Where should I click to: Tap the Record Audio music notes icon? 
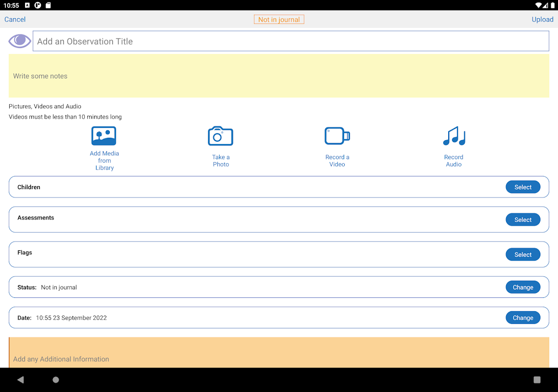pos(454,136)
